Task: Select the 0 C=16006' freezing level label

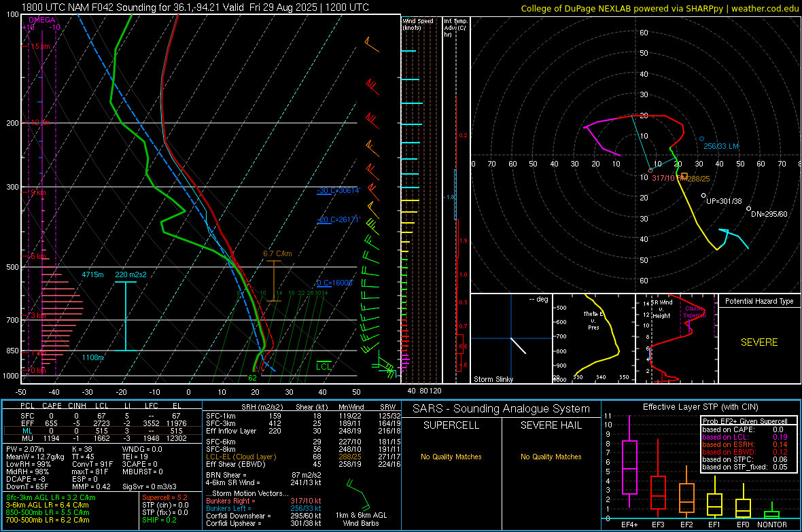Action: 334,283
